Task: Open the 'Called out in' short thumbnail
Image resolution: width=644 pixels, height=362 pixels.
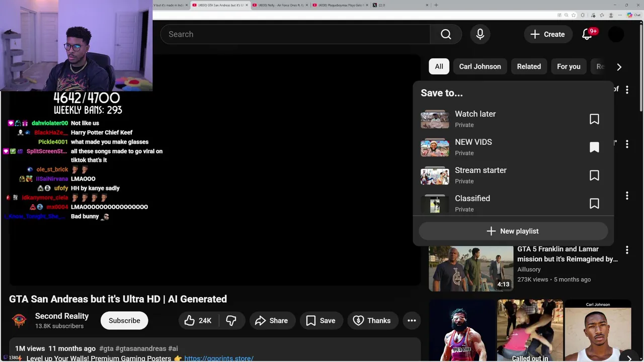Action: (530, 331)
